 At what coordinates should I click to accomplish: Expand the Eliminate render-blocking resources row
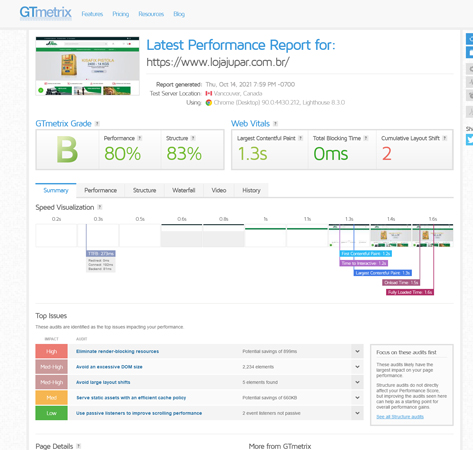[x=357, y=351]
